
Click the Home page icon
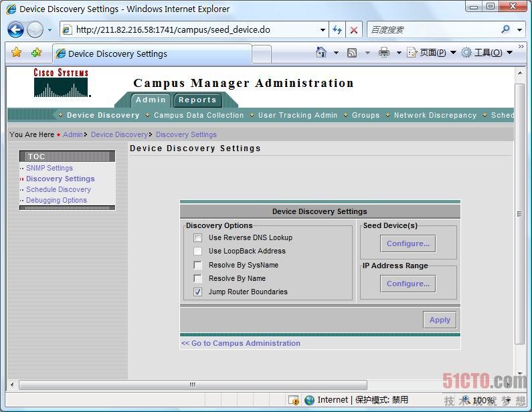tap(321, 52)
